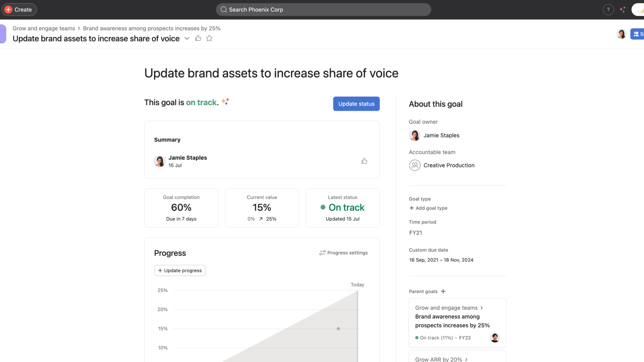644x362 pixels.
Task: Add a parent goal using the plus icon
Action: point(443,291)
